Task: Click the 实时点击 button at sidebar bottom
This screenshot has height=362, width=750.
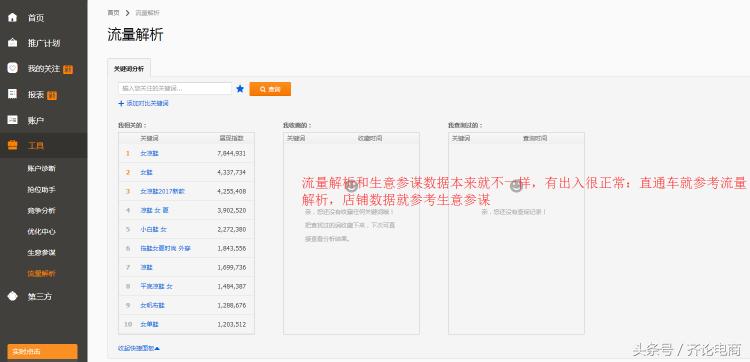Action: click(42, 351)
